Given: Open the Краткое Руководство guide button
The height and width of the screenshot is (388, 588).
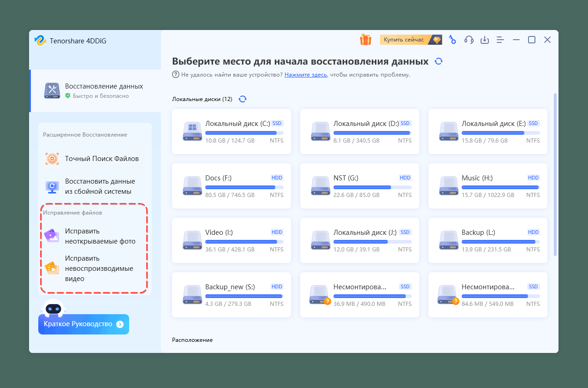Looking at the screenshot, I should pos(83,324).
